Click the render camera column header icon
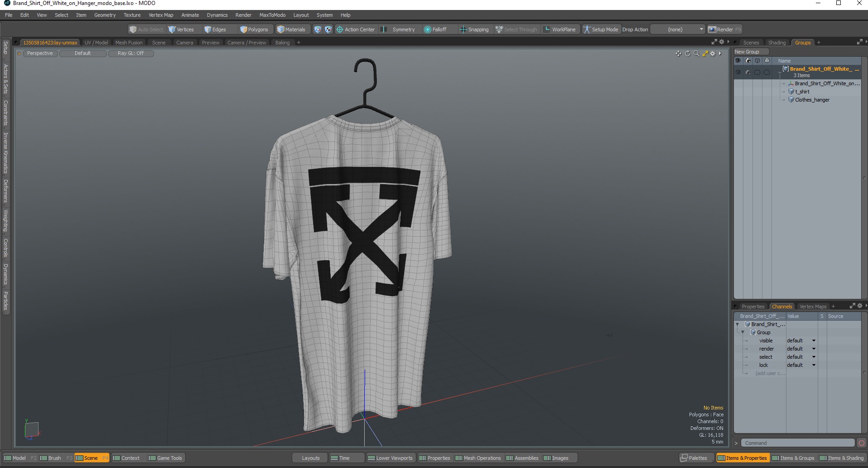 [x=748, y=61]
